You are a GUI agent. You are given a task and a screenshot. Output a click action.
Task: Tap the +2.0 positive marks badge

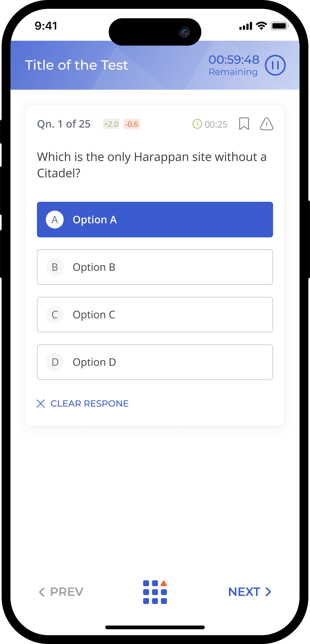tap(111, 124)
